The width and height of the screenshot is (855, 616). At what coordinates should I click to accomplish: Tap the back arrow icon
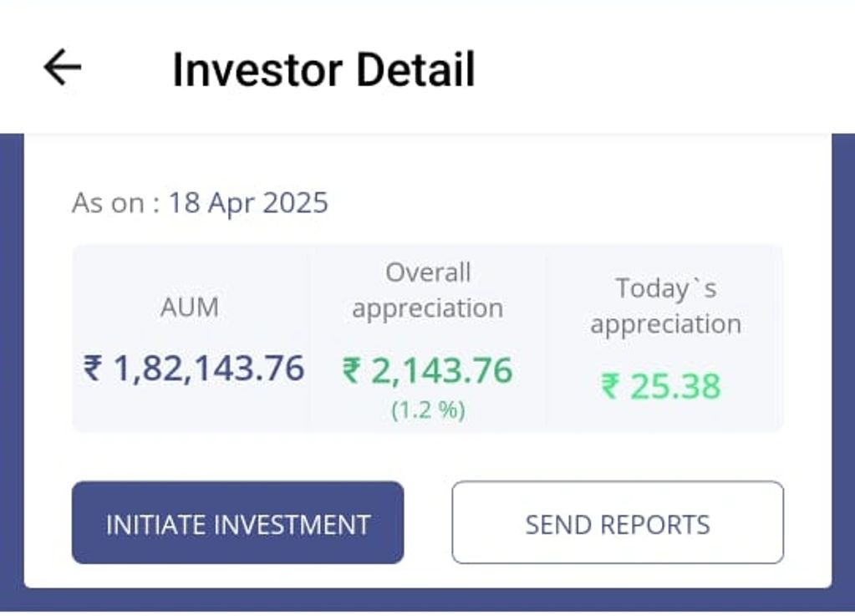click(63, 67)
